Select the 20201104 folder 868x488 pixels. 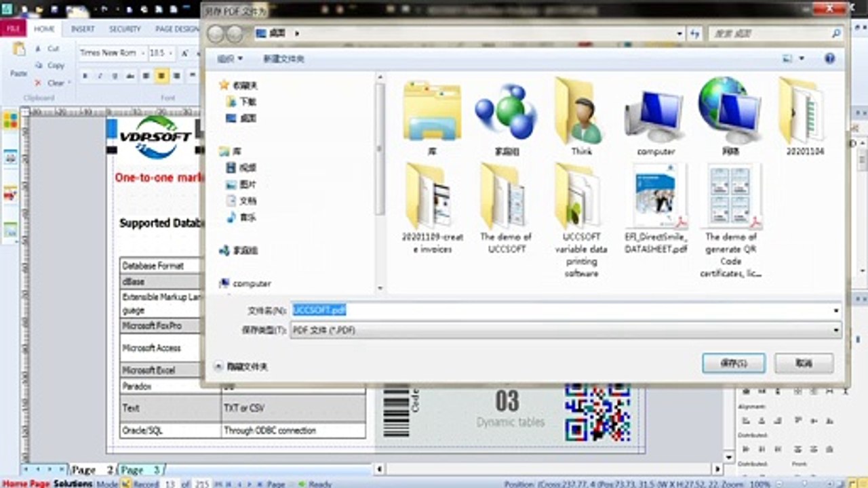click(x=805, y=117)
